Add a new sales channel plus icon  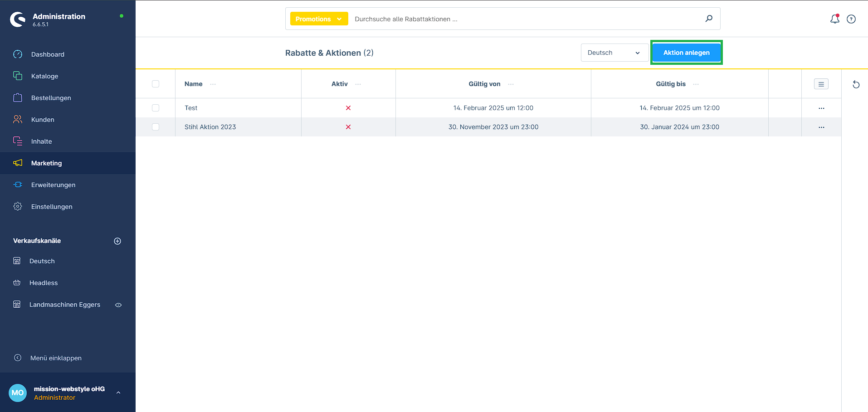pos(117,241)
